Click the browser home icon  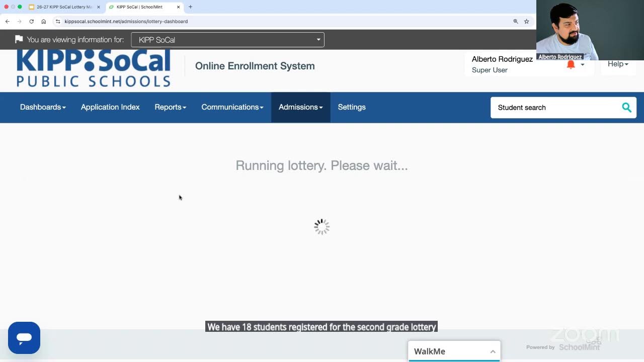(x=44, y=21)
